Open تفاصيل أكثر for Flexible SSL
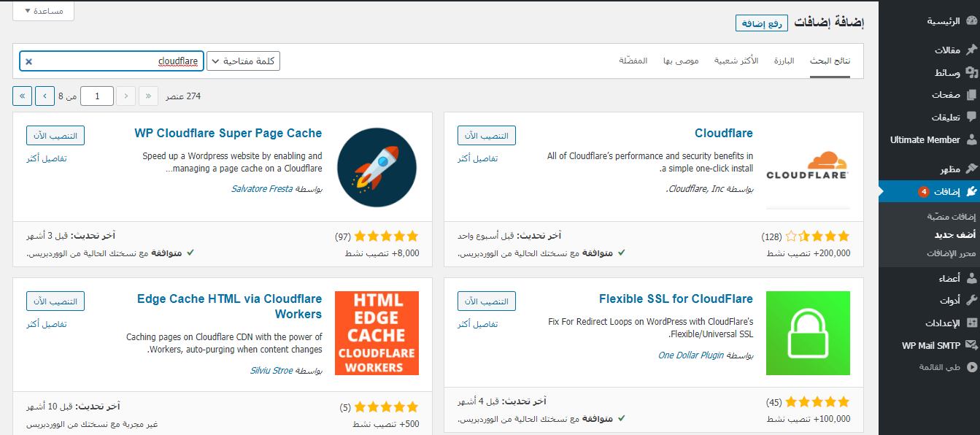This screenshot has width=980, height=435. (478, 323)
